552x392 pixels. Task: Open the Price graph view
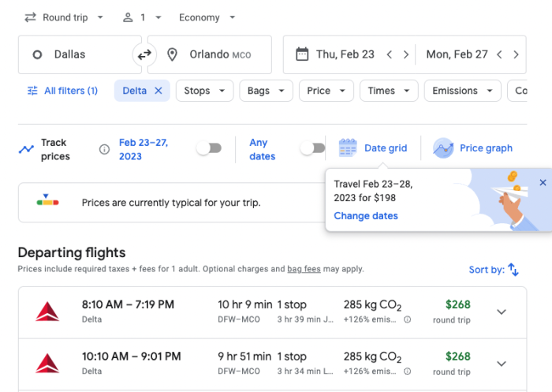click(473, 148)
